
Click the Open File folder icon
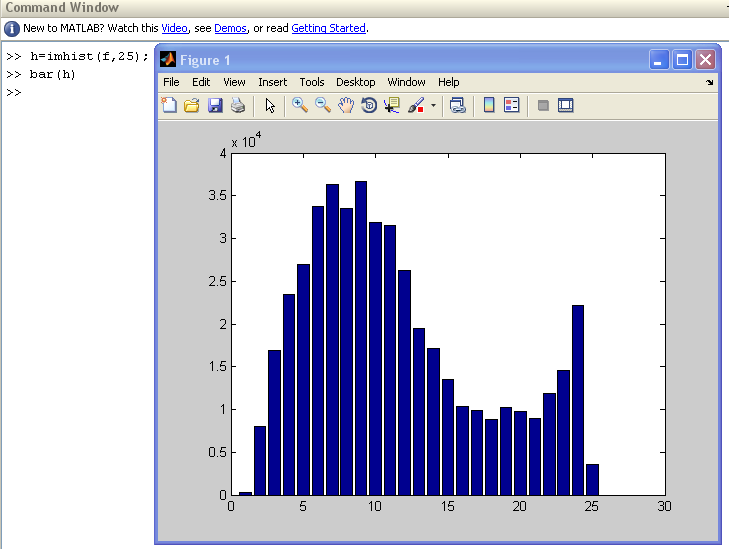pos(192,106)
